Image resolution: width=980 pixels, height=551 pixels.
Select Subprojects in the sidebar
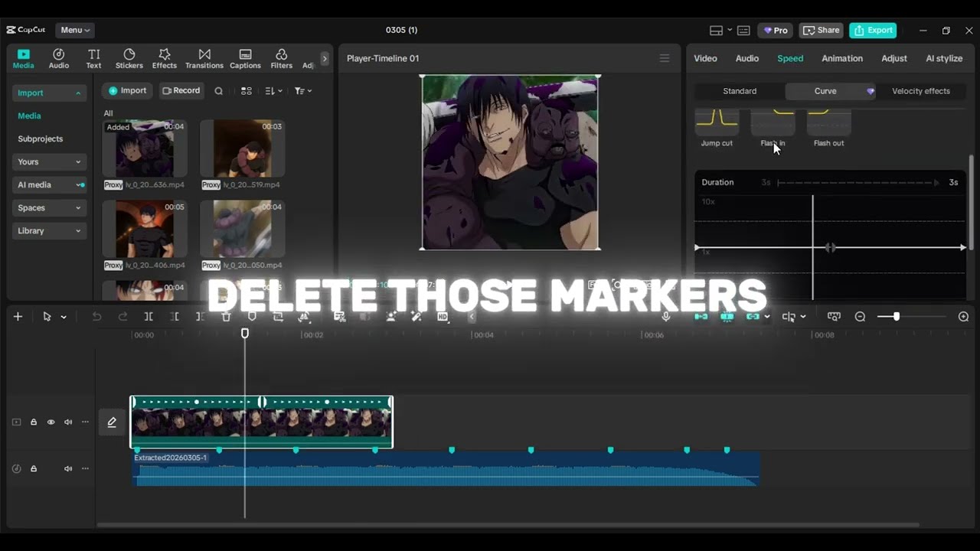click(41, 139)
